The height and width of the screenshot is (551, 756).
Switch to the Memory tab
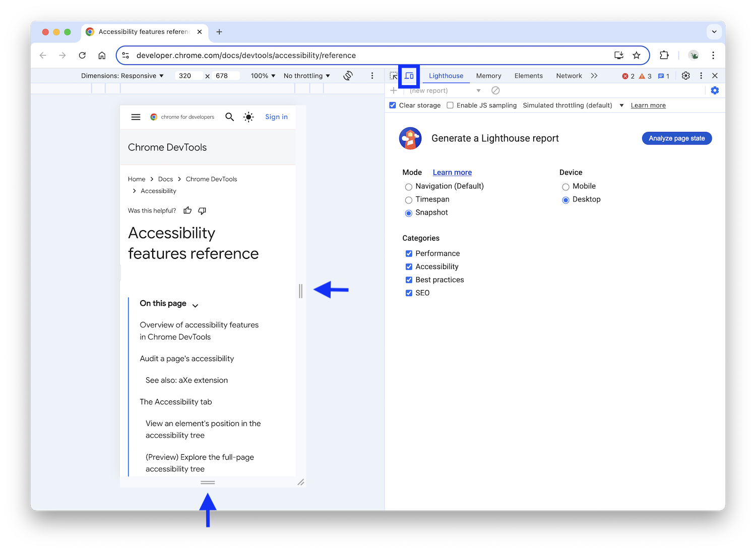[488, 76]
